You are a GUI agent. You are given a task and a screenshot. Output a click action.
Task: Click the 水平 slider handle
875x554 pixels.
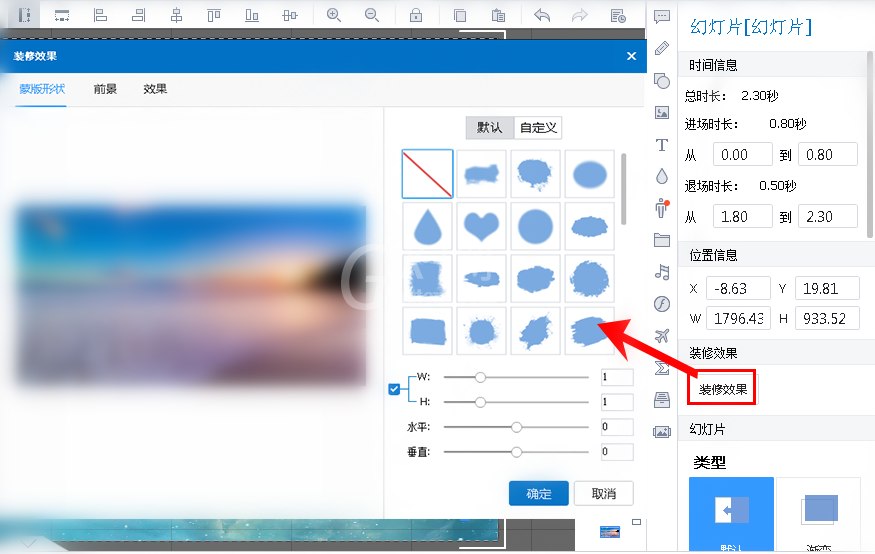point(516,427)
